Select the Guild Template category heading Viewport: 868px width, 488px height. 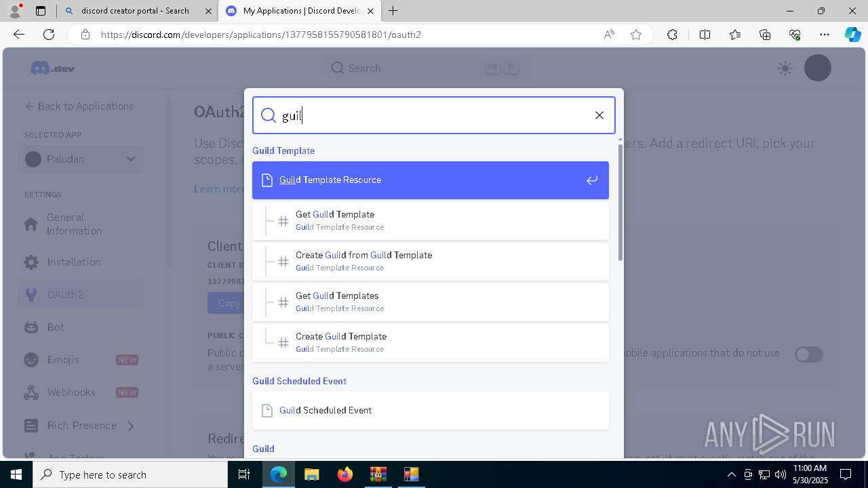(x=283, y=150)
